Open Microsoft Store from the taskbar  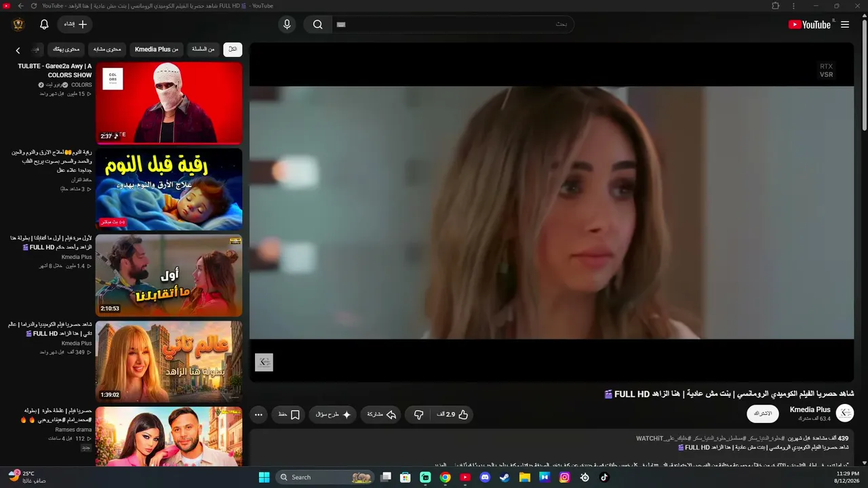point(406,477)
